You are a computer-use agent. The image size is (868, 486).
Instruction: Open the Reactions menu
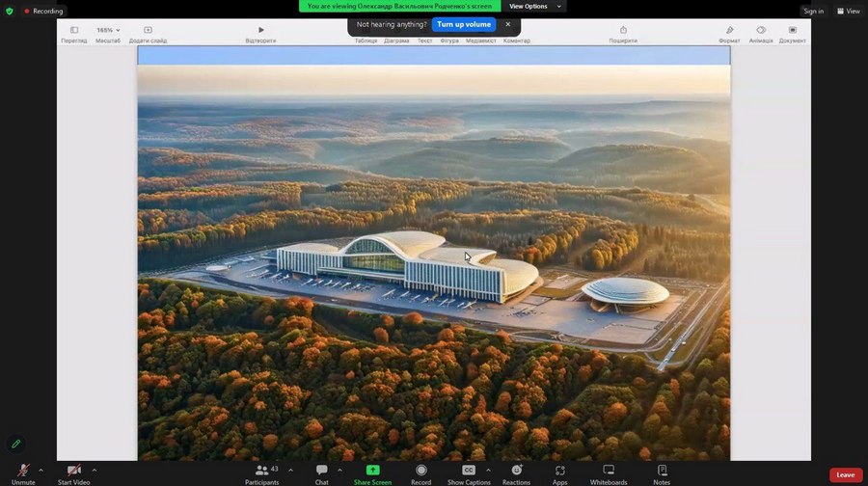tap(516, 472)
